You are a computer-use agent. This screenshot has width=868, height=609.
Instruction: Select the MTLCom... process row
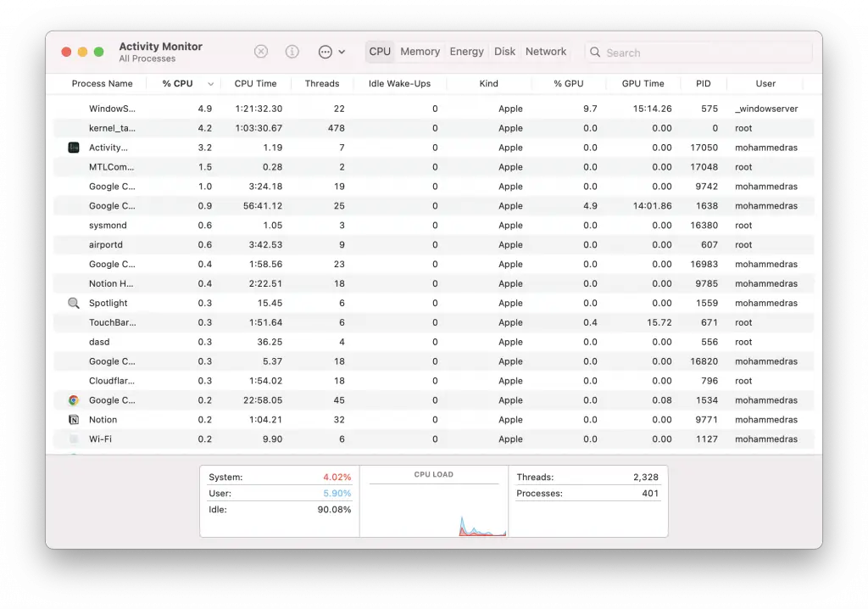pos(433,167)
